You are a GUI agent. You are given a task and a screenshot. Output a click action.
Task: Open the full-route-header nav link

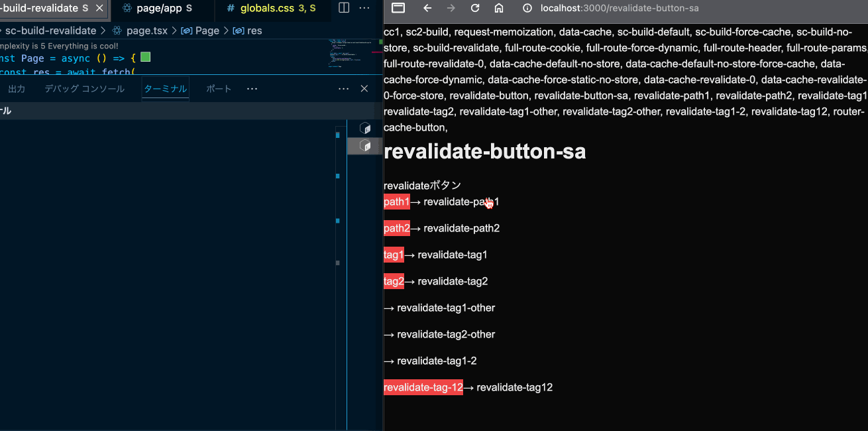tap(742, 48)
